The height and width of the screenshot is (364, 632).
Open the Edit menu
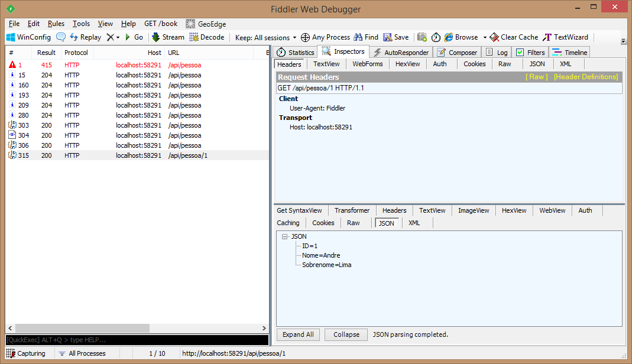(x=34, y=24)
